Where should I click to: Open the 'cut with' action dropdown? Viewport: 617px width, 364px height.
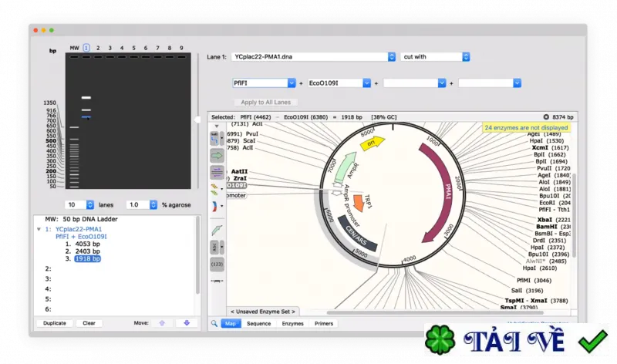[x=435, y=56]
